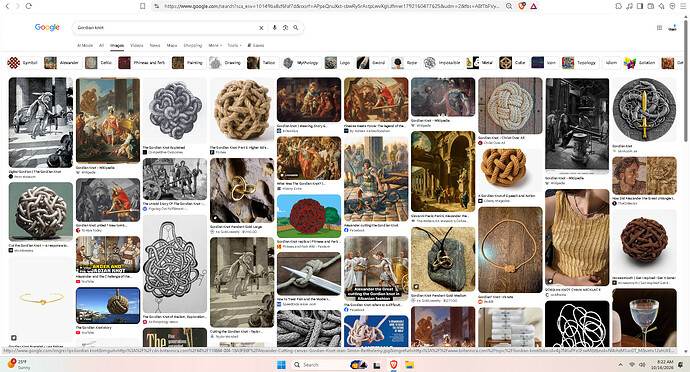Open the Google account avatar
The image size is (690, 372).
pyautogui.click(x=672, y=28)
